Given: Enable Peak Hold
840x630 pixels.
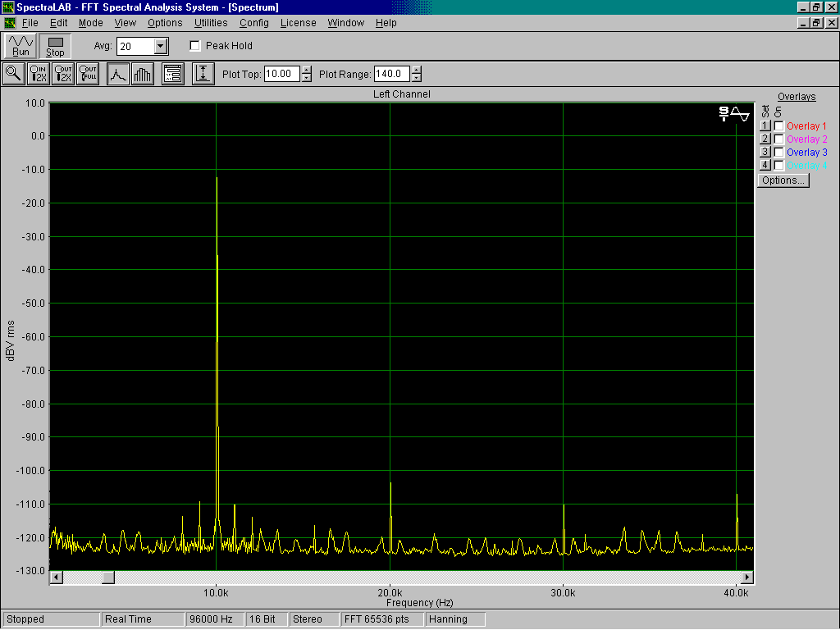Looking at the screenshot, I should tap(195, 46).
